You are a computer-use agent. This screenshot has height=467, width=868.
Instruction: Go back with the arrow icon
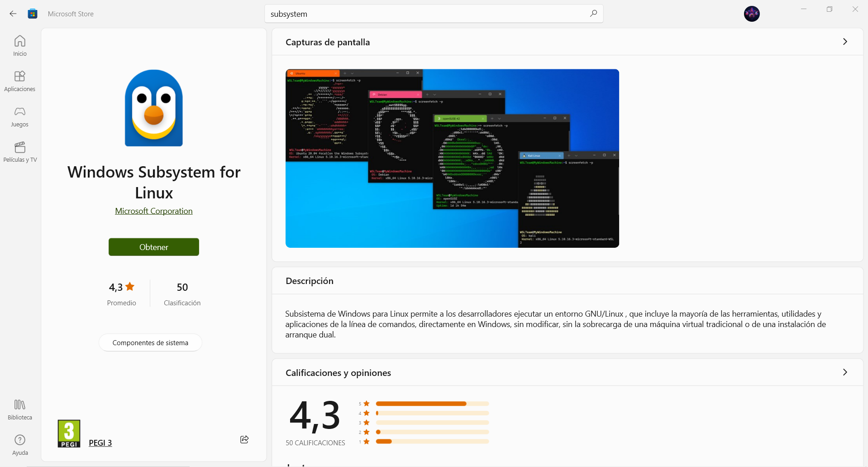[13, 14]
